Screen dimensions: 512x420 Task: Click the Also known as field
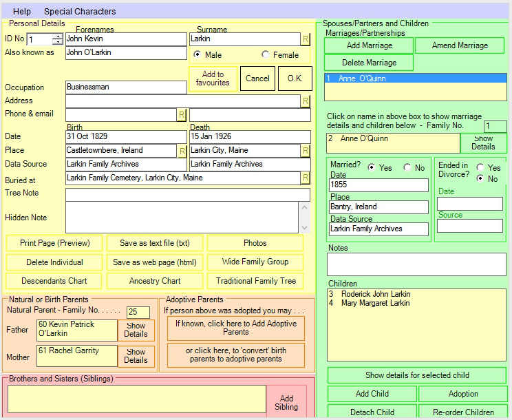pos(126,53)
